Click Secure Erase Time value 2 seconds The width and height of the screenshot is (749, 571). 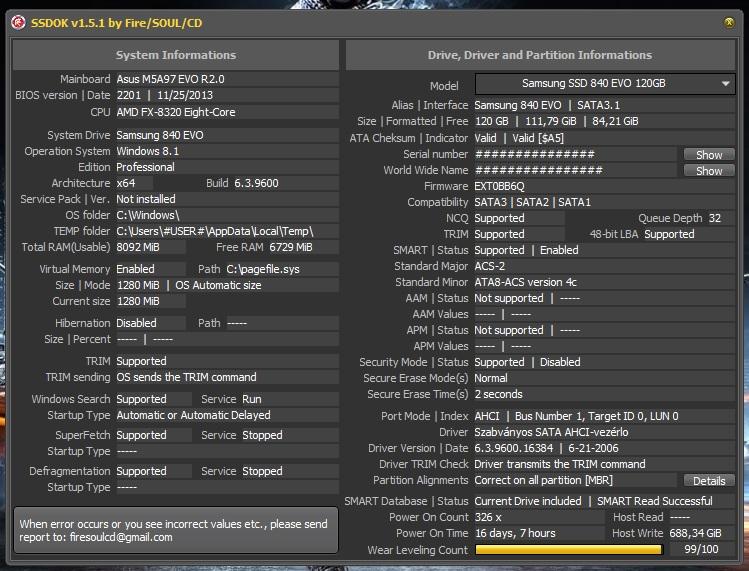(499, 394)
